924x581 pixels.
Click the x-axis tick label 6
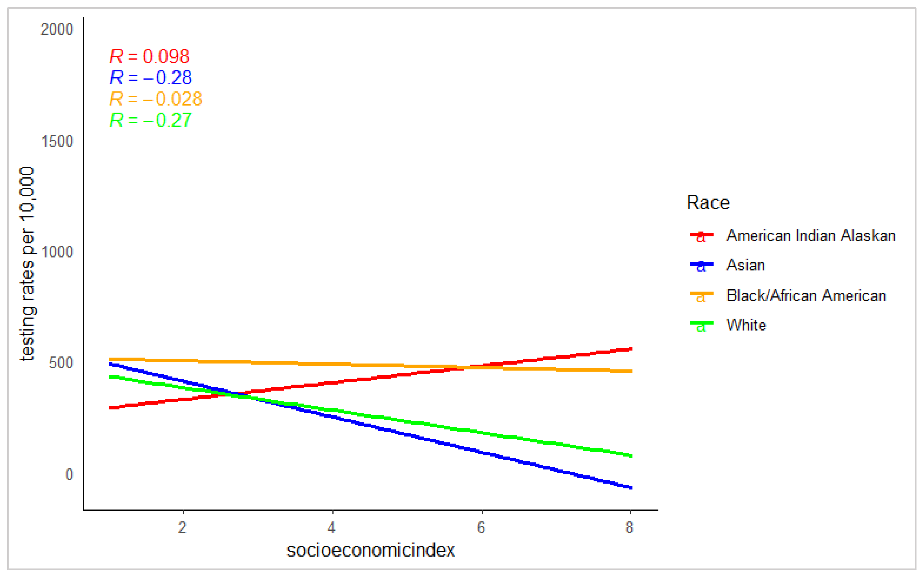[x=481, y=528]
